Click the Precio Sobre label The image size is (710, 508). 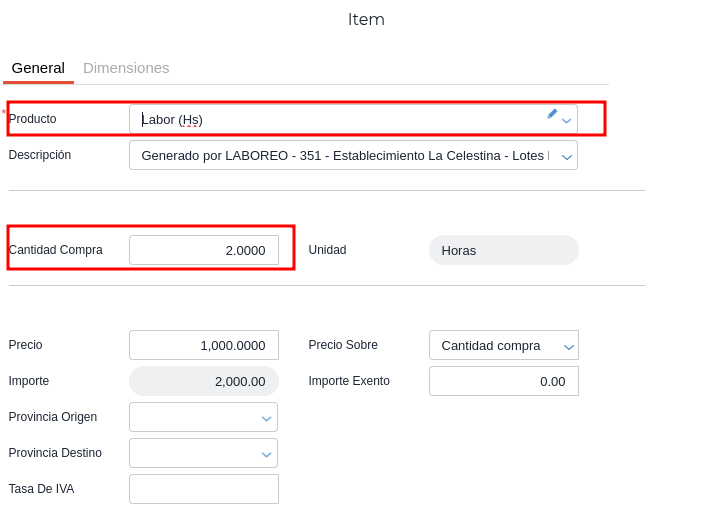(x=343, y=345)
